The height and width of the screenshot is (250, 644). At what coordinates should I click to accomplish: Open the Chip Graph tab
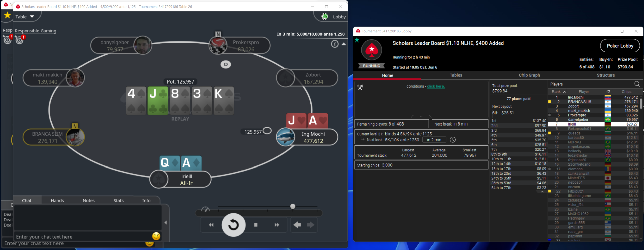pyautogui.click(x=529, y=75)
